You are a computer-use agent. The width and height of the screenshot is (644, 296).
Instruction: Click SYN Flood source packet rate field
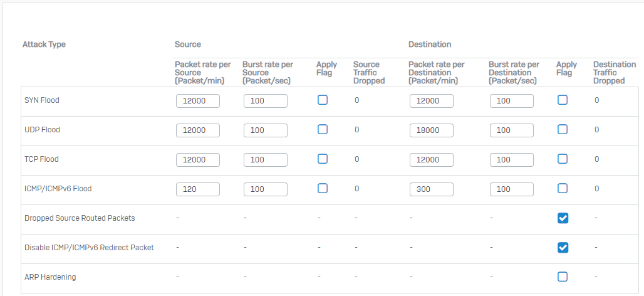tap(198, 101)
